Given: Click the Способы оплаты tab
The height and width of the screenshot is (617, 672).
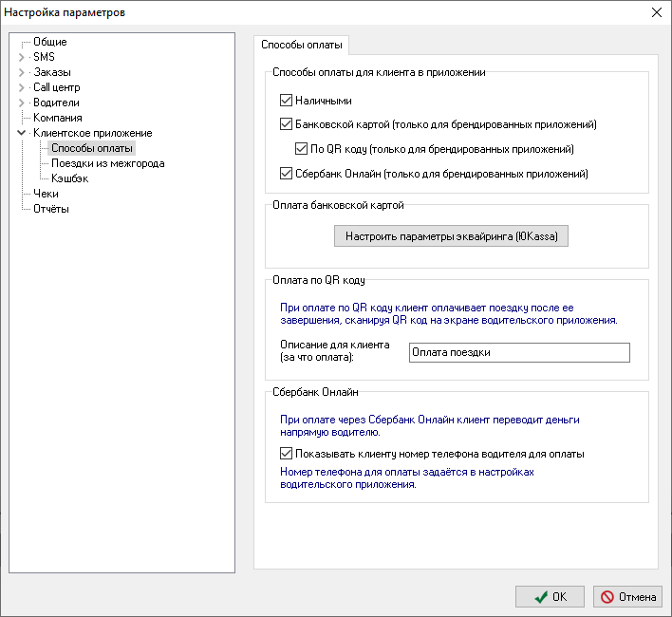Looking at the screenshot, I should [x=302, y=45].
